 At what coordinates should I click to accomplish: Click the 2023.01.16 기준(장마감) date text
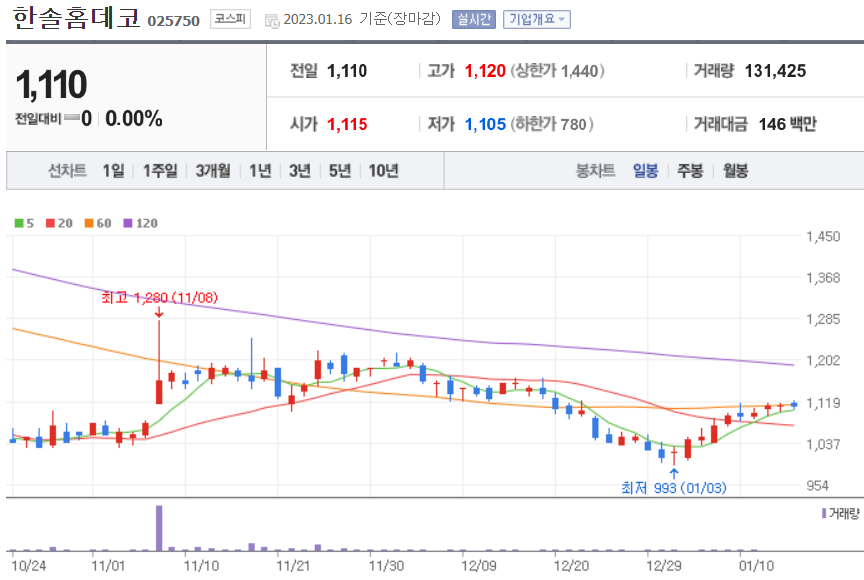click(x=362, y=19)
